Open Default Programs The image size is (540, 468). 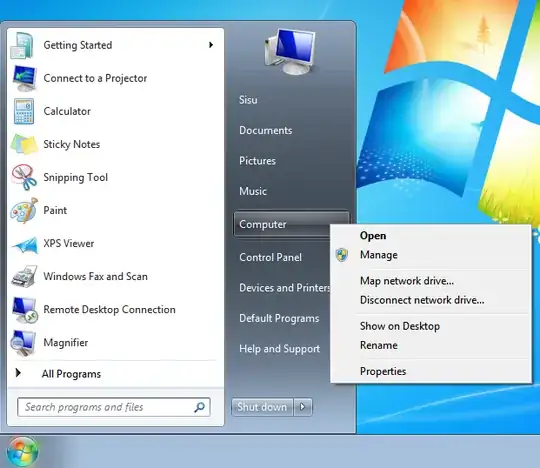[279, 318]
